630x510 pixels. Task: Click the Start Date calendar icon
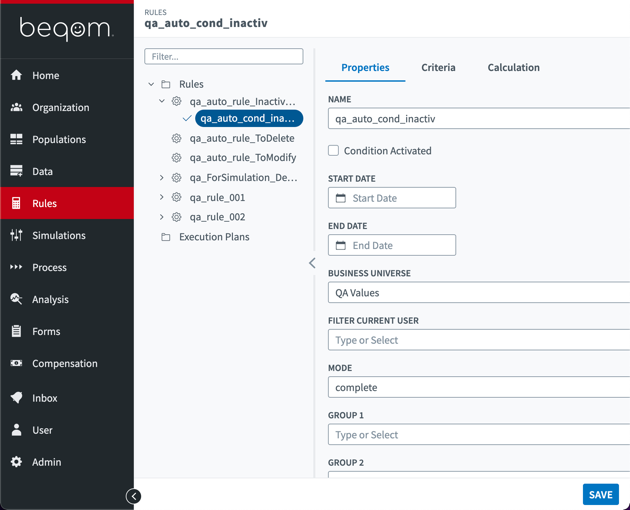point(341,198)
